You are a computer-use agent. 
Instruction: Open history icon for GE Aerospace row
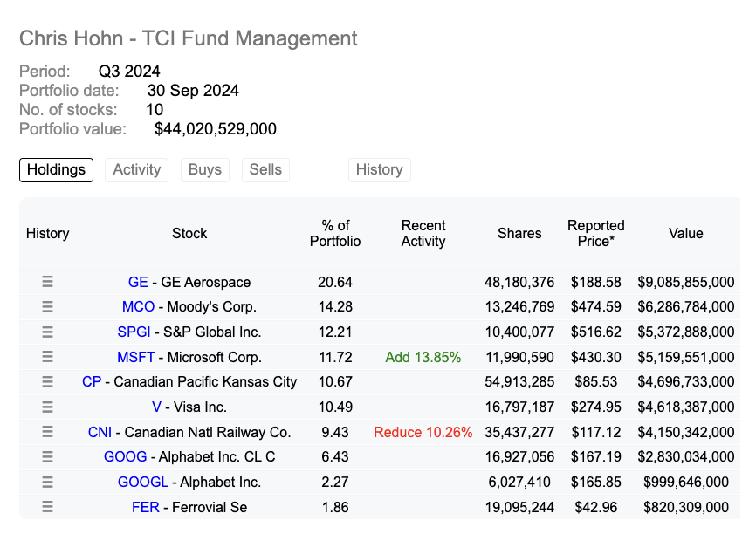47,281
